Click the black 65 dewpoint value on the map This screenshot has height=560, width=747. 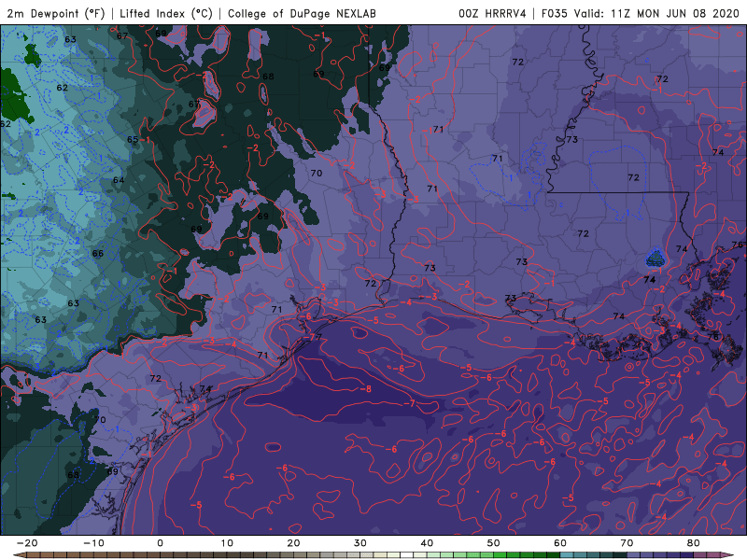coord(133,139)
